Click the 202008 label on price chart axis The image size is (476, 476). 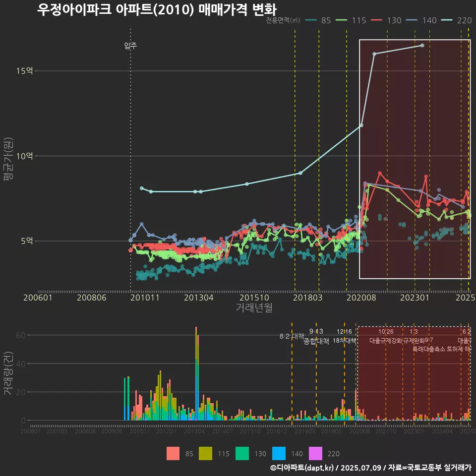pyautogui.click(x=361, y=297)
